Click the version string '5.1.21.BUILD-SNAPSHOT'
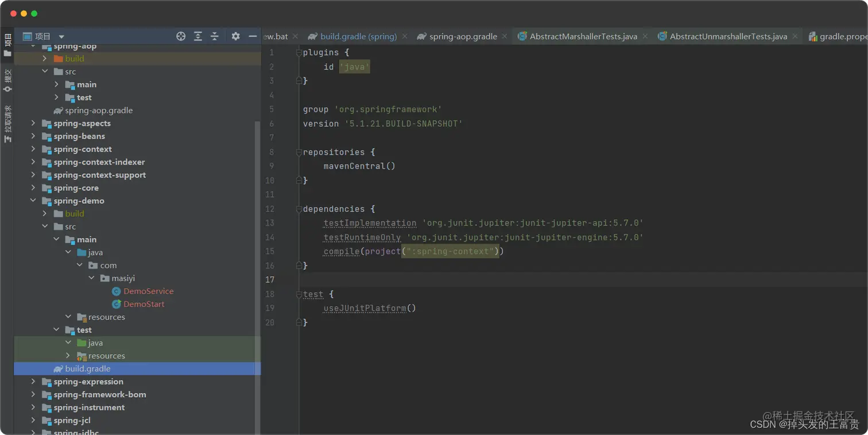 (x=404, y=124)
